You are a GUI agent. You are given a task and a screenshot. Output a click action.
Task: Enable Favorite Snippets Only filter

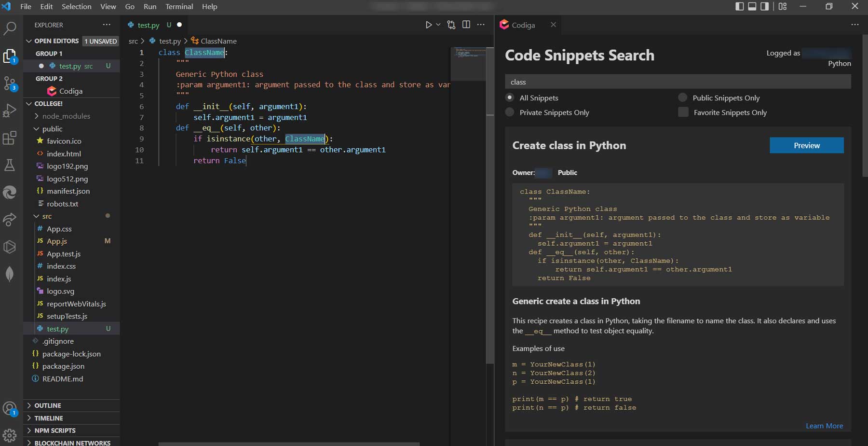point(683,112)
